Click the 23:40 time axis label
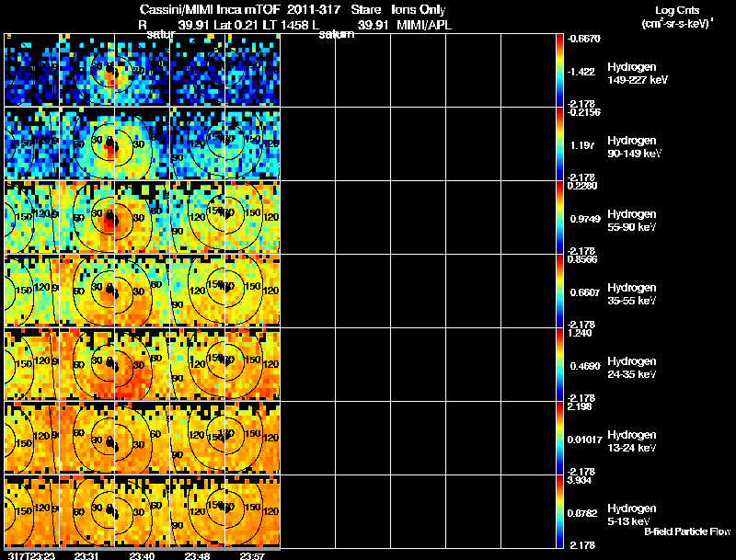The image size is (736, 560). tap(142, 555)
